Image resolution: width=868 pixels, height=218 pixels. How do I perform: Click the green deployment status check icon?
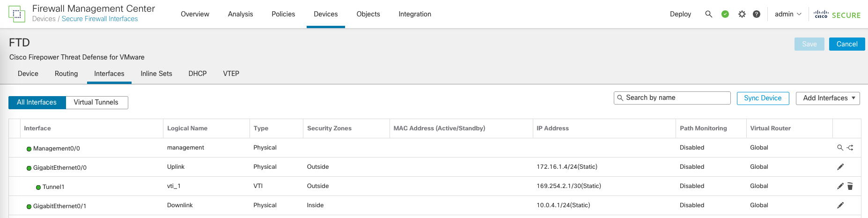(725, 14)
